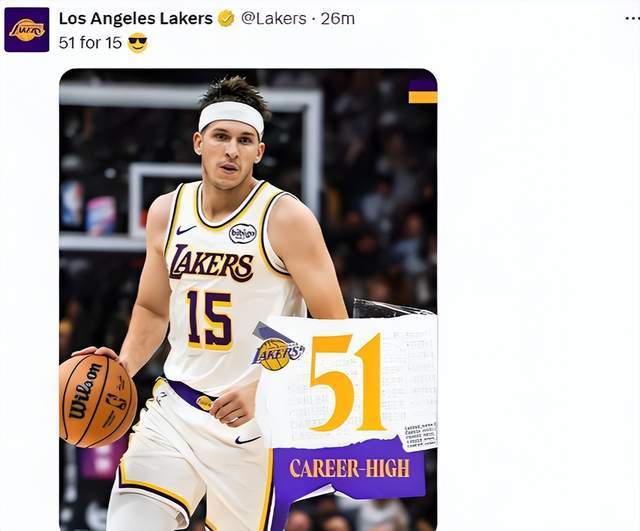Viewport: 640px width, 531px height.
Task: Click the player's white headband
Action: coord(231,115)
